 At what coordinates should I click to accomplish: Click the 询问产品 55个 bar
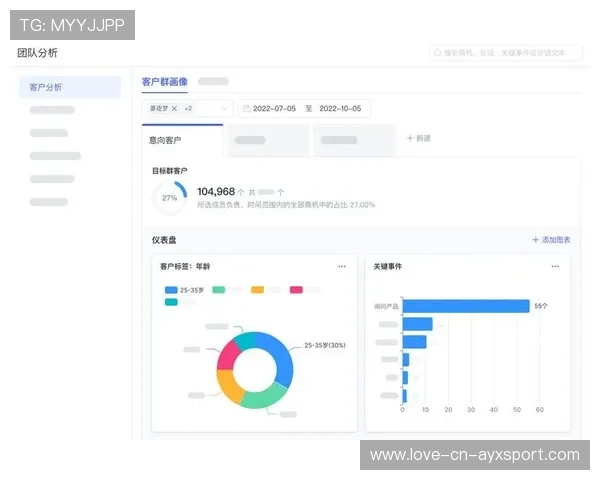[x=466, y=306]
